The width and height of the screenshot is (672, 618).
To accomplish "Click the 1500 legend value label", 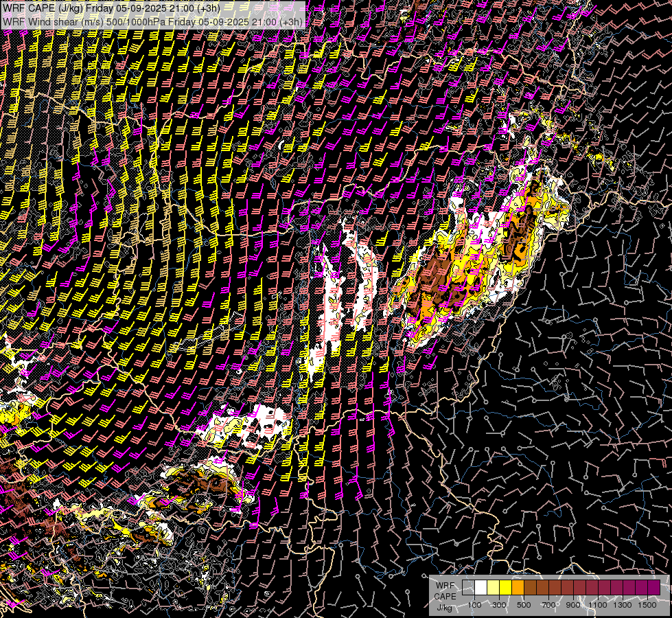I will click(x=647, y=605).
